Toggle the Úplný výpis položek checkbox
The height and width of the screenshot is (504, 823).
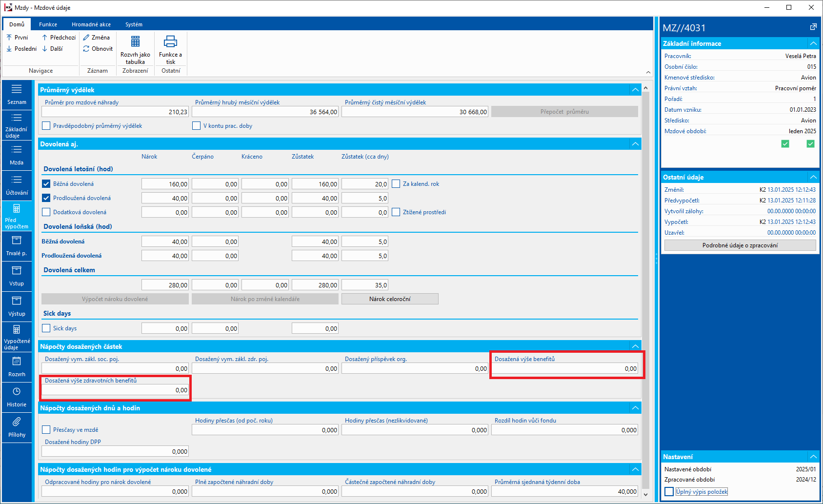(x=669, y=492)
